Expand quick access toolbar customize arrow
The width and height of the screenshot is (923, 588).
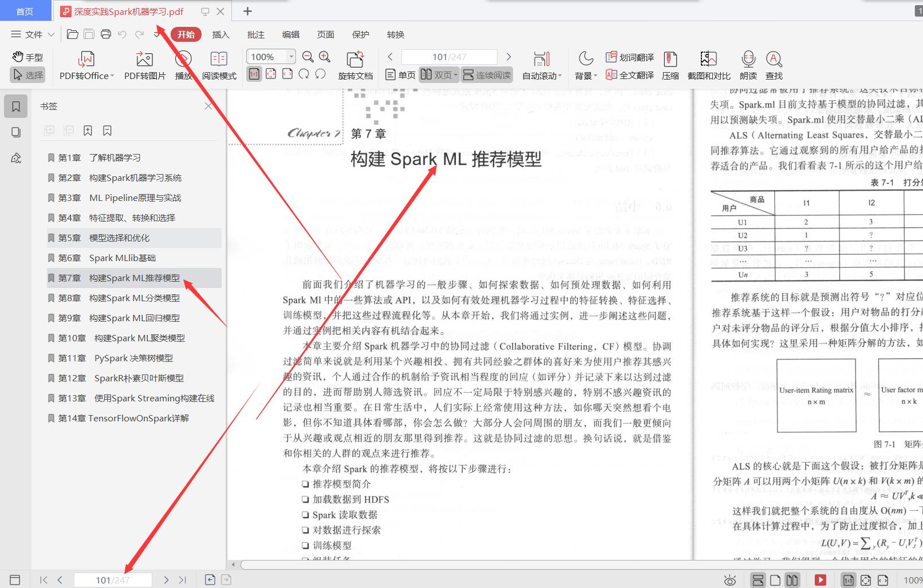(157, 34)
